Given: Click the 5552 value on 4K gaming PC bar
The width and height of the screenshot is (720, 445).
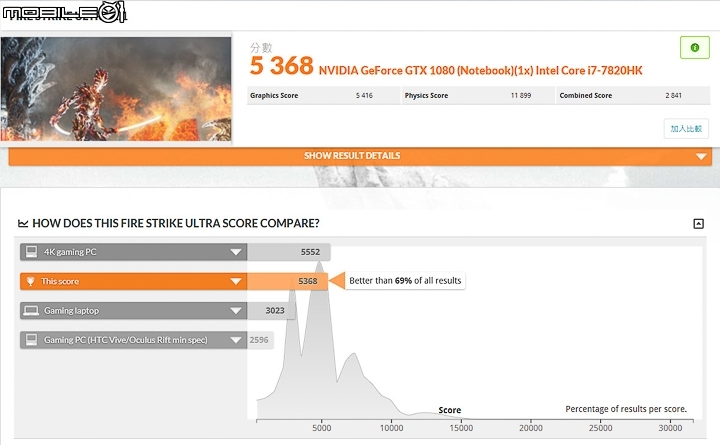Looking at the screenshot, I should tap(310, 252).
